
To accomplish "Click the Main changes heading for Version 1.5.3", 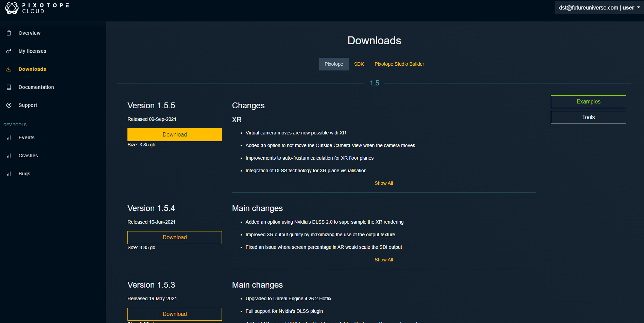I will click(x=257, y=285).
